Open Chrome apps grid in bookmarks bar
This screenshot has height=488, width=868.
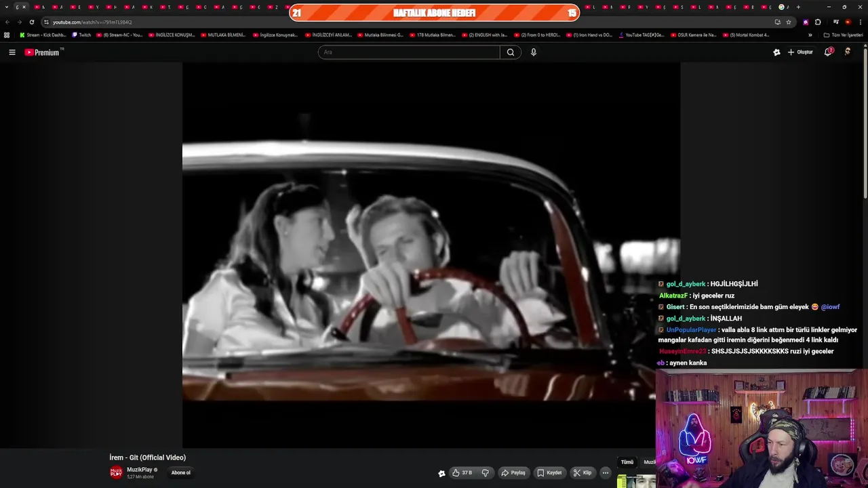pos(7,35)
